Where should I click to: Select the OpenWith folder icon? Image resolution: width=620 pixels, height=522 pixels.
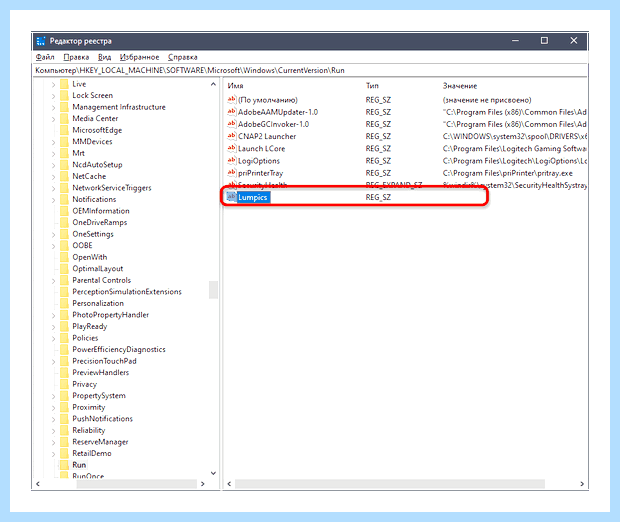pos(64,257)
